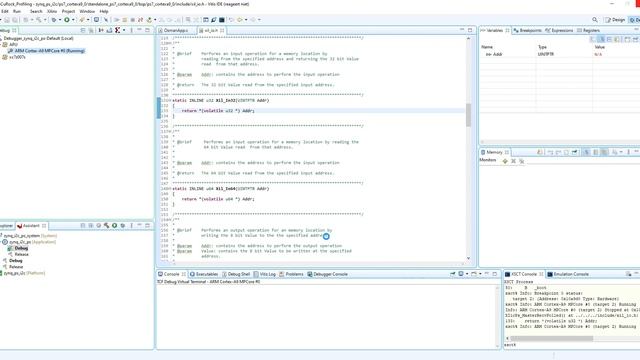Image resolution: width=640 pixels, height=360 pixels.
Task: Click the red Terminate debug button
Action: click(132, 20)
